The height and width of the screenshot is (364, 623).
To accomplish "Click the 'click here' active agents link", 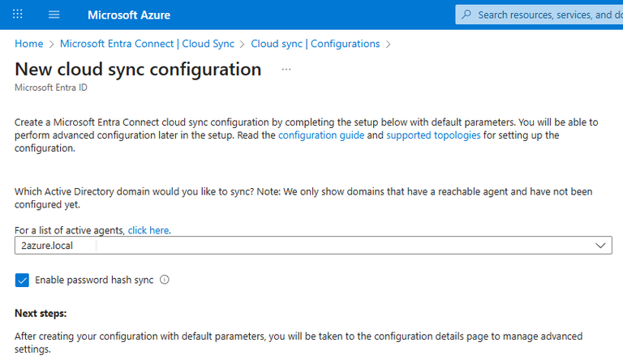I will pyautogui.click(x=148, y=230).
